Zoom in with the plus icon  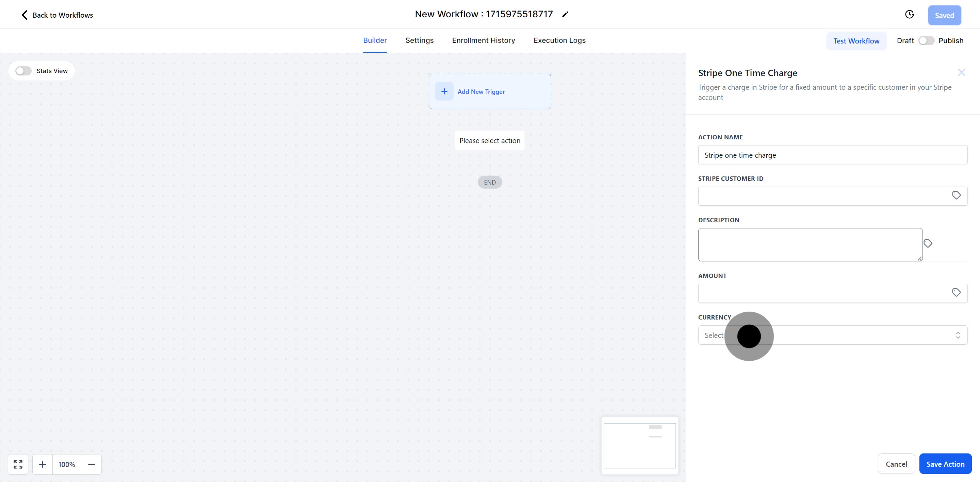pos(43,464)
